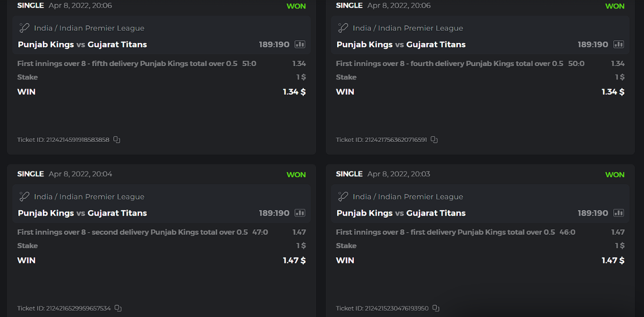Click the cricket sport icon in second delivery bet
The height and width of the screenshot is (317, 644).
24,197
